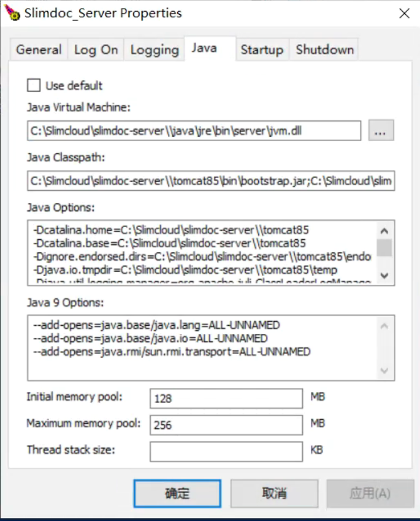Click Java Options scroll down arrow
Viewport: 420px width, 521px height.
tap(384, 275)
